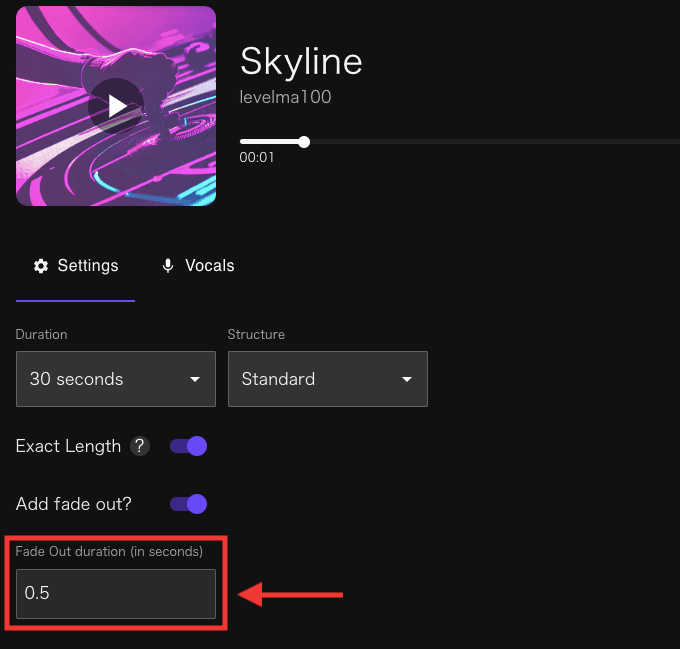Click the Skyline track title

(301, 62)
